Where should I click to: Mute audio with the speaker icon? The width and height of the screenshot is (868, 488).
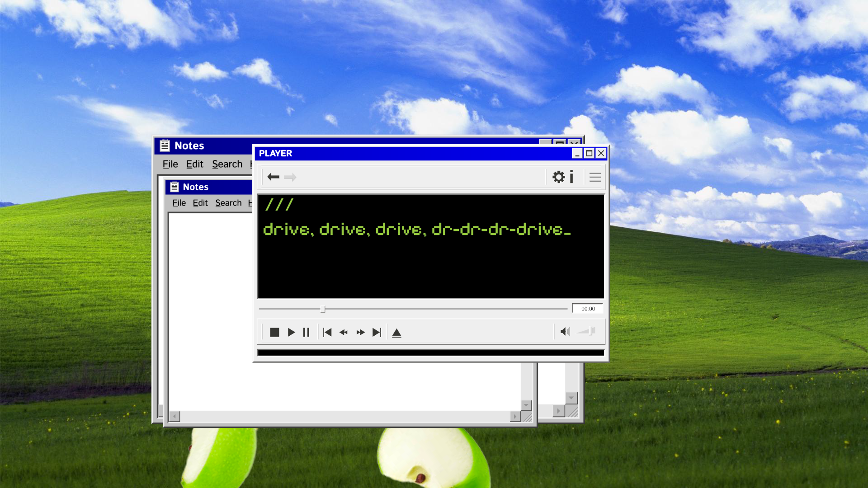click(565, 332)
